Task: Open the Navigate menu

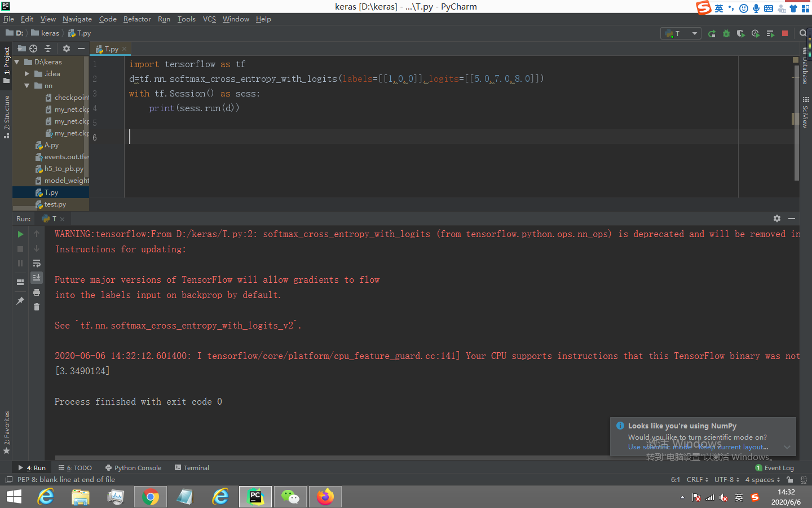Action: (77, 19)
